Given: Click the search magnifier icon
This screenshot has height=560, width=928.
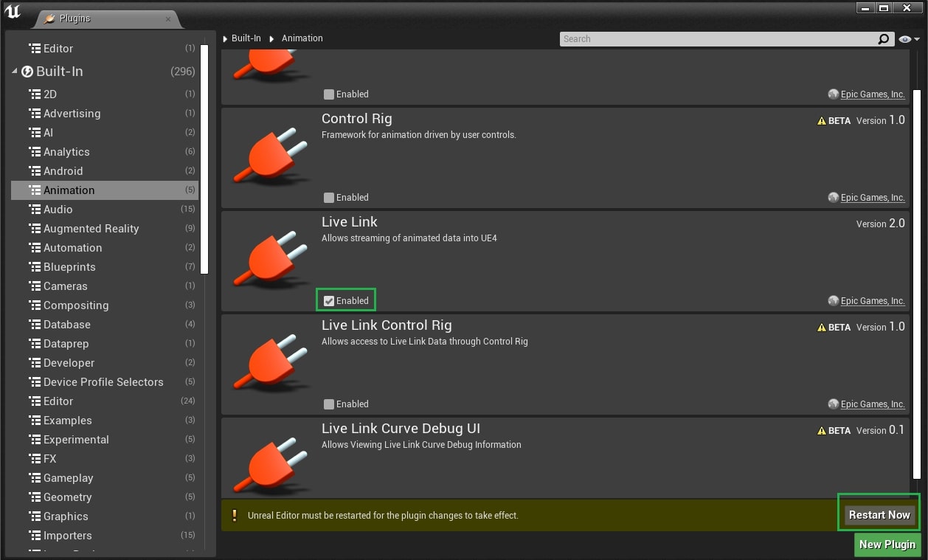Looking at the screenshot, I should pos(883,39).
